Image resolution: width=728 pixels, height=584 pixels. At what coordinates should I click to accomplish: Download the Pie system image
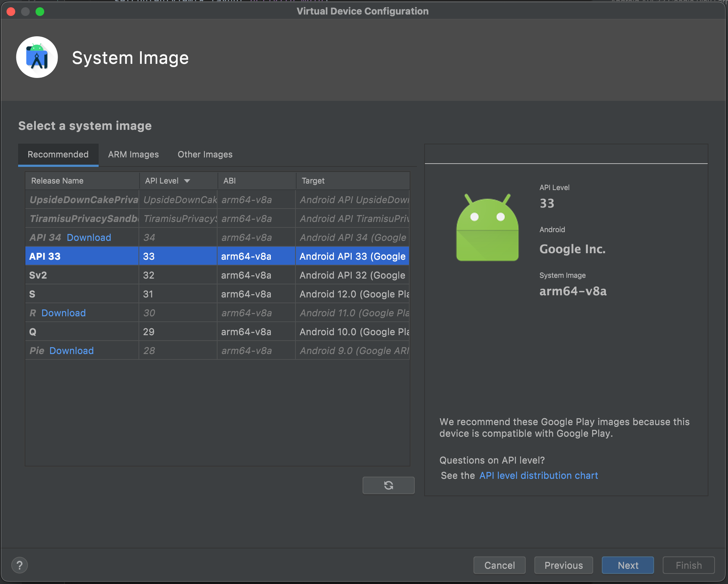(71, 351)
